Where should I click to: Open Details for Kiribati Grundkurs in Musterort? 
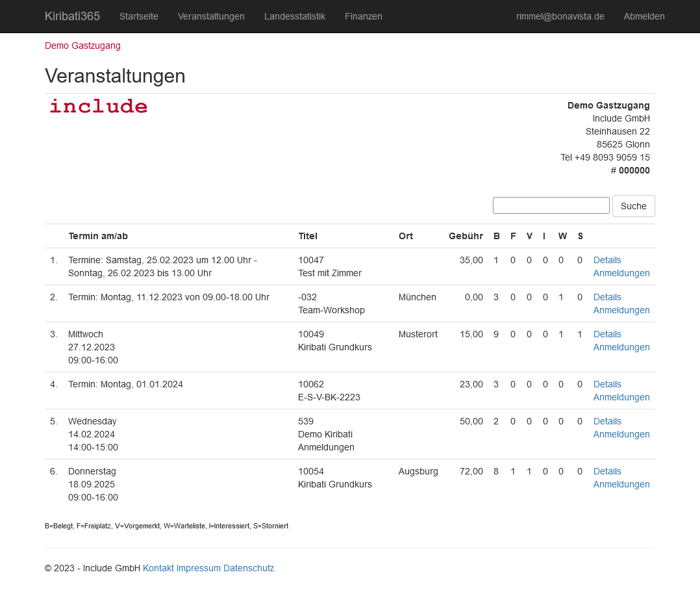tap(607, 334)
